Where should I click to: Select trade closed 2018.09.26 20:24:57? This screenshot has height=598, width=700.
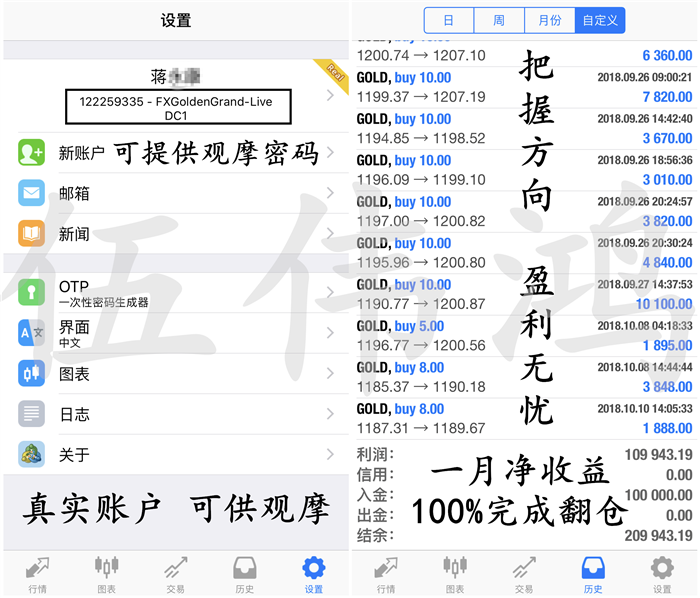point(525,212)
